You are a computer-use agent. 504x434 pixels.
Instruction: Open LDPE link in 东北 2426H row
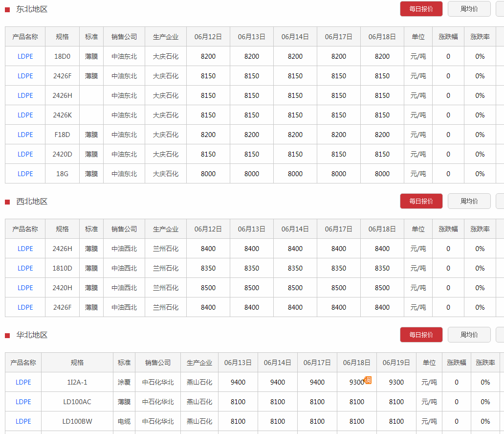point(25,95)
